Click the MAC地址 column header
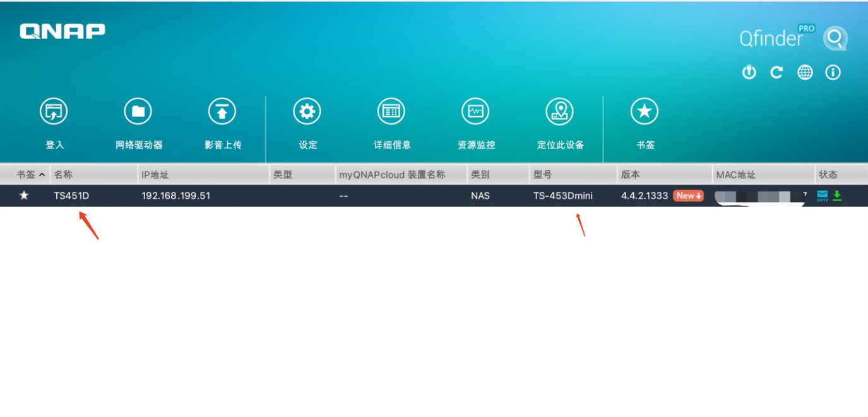The height and width of the screenshot is (417, 868). tap(764, 175)
